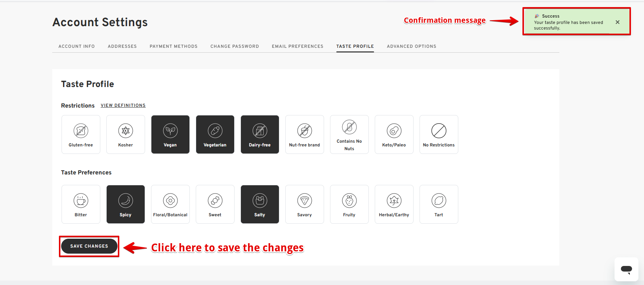Select the No Restrictions circle icon

[439, 131]
